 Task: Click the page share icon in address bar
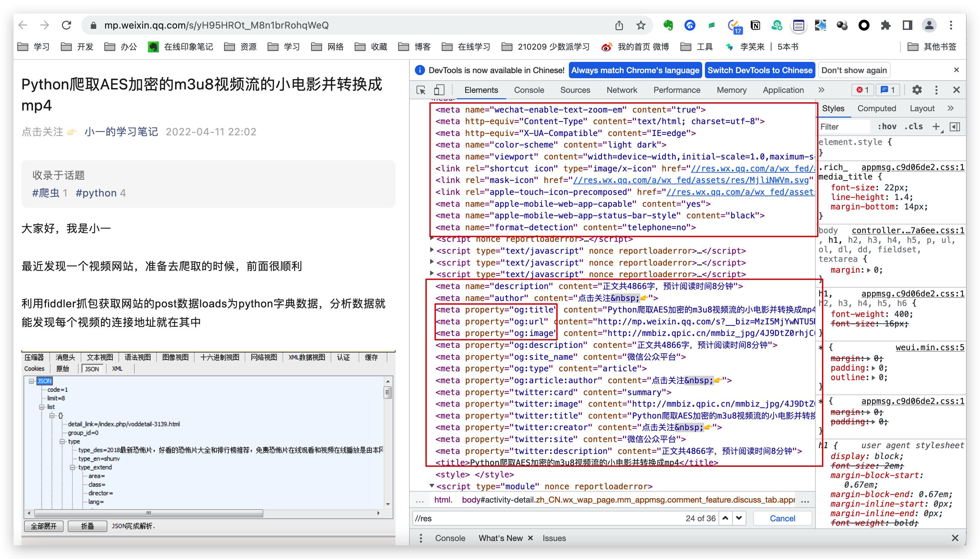619,26
